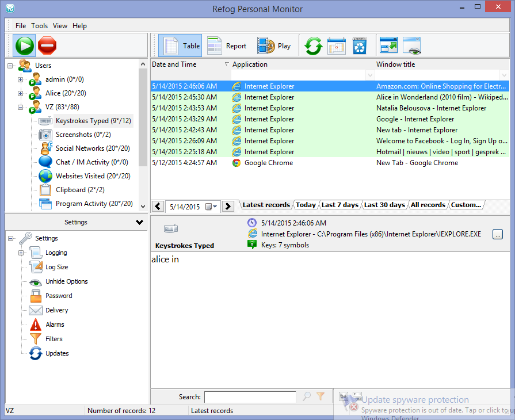Select the Latest records tab

[x=266, y=205]
